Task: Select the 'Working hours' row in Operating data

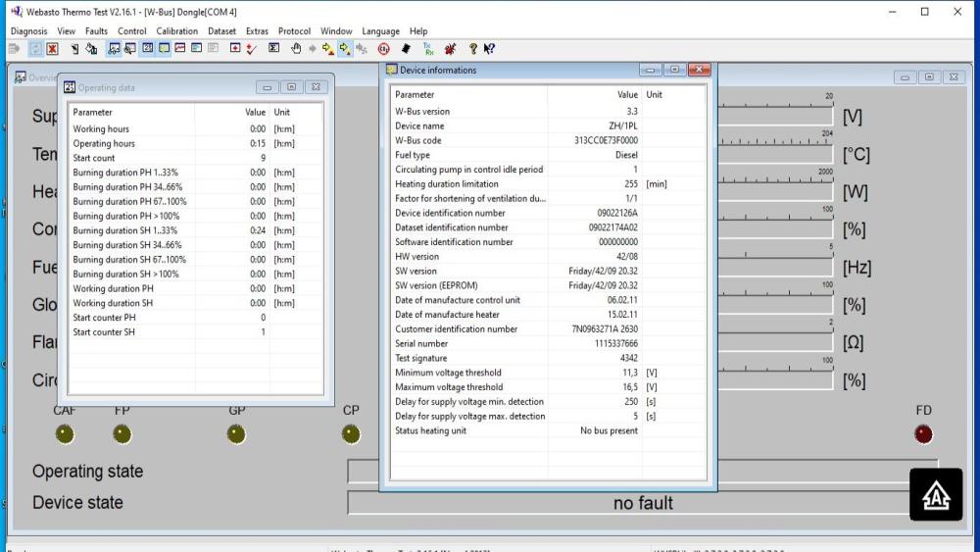Action: (196, 128)
